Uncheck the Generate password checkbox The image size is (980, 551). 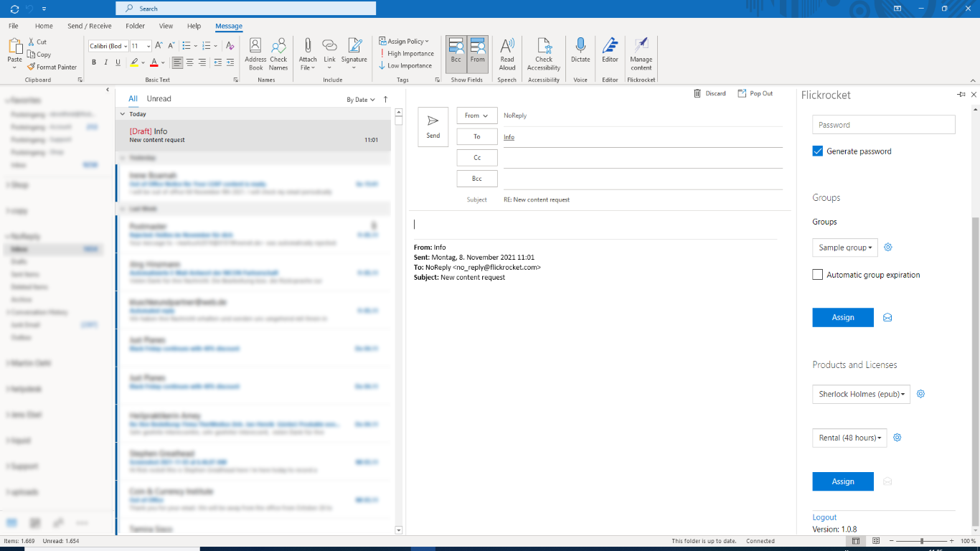(818, 151)
